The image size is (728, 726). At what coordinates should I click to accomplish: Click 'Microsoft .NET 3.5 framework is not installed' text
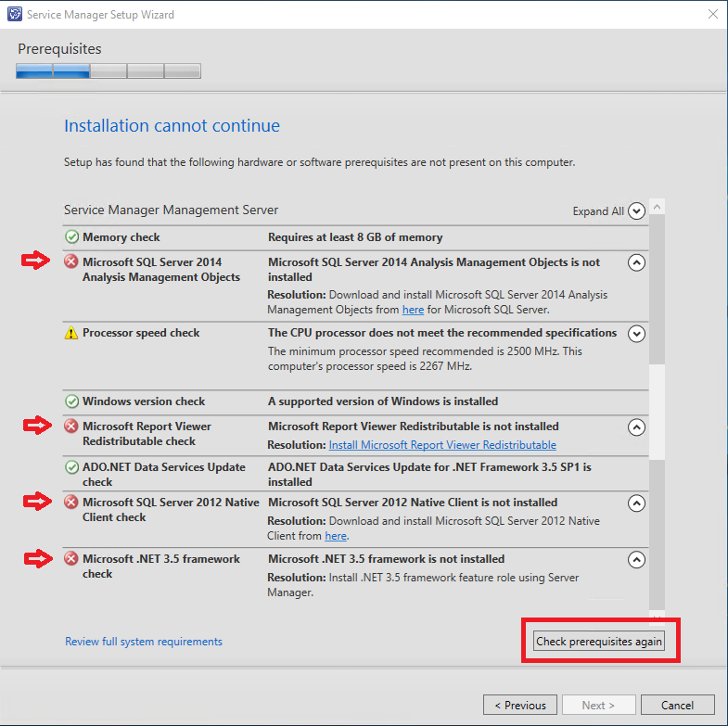click(x=387, y=559)
